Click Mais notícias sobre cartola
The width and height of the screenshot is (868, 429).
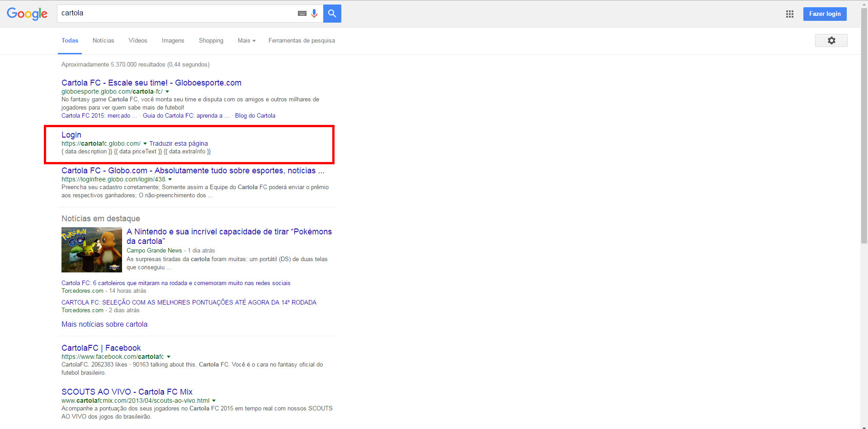104,324
